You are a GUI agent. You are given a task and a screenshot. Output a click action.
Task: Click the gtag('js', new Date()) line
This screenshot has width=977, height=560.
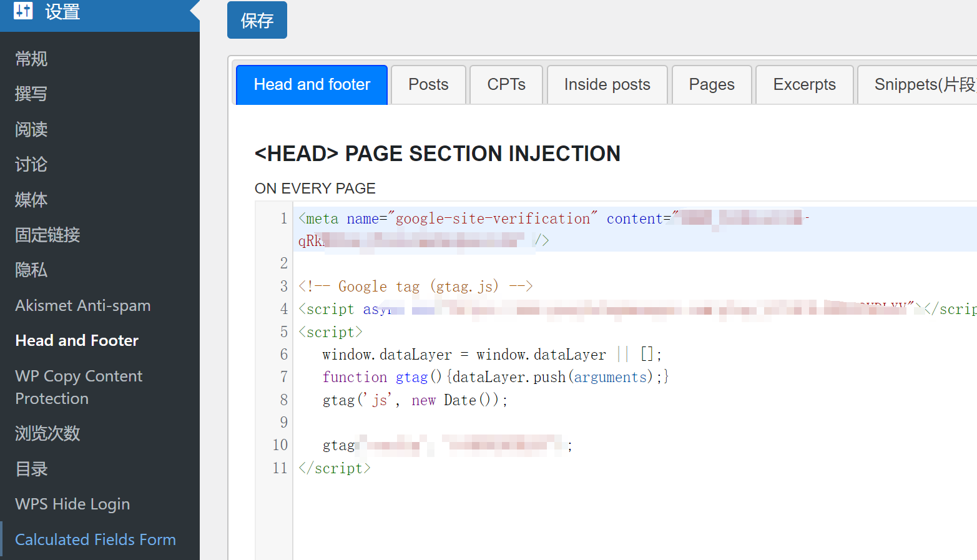415,400
